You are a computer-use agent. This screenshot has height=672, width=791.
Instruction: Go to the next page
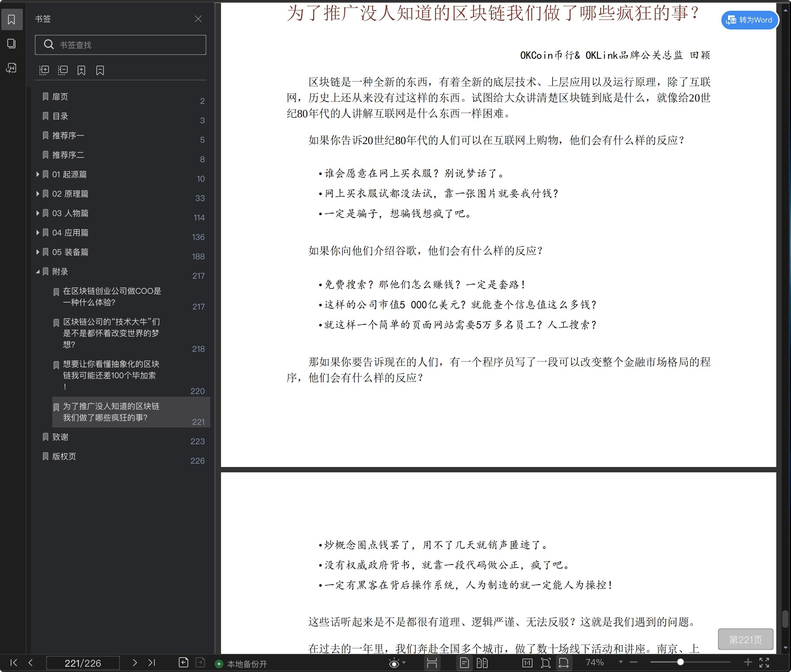pyautogui.click(x=134, y=663)
